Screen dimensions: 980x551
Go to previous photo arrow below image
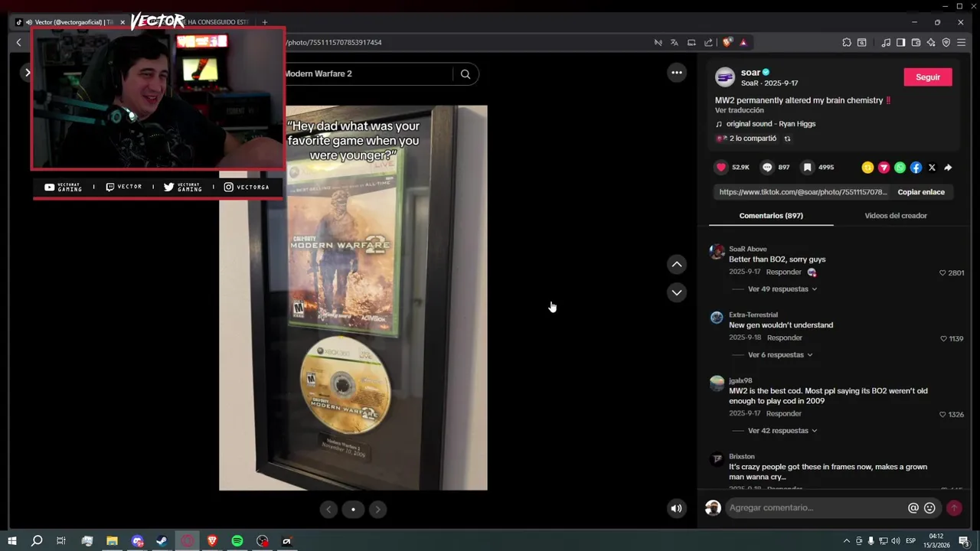pos(328,510)
